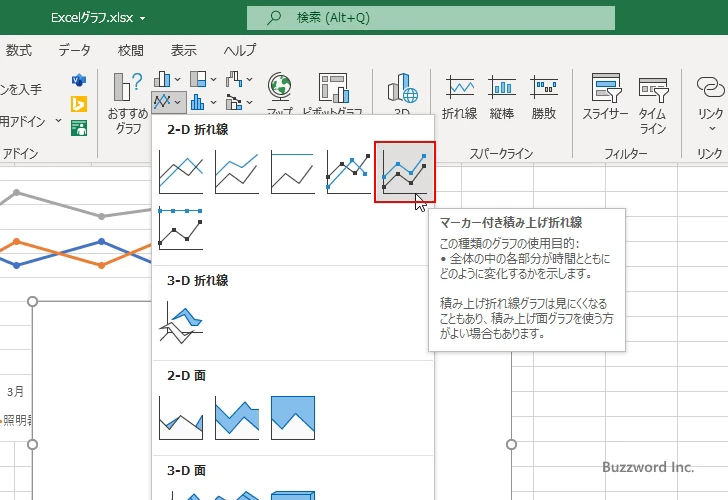Insert a column sparkline (縦棒)

tap(502, 98)
